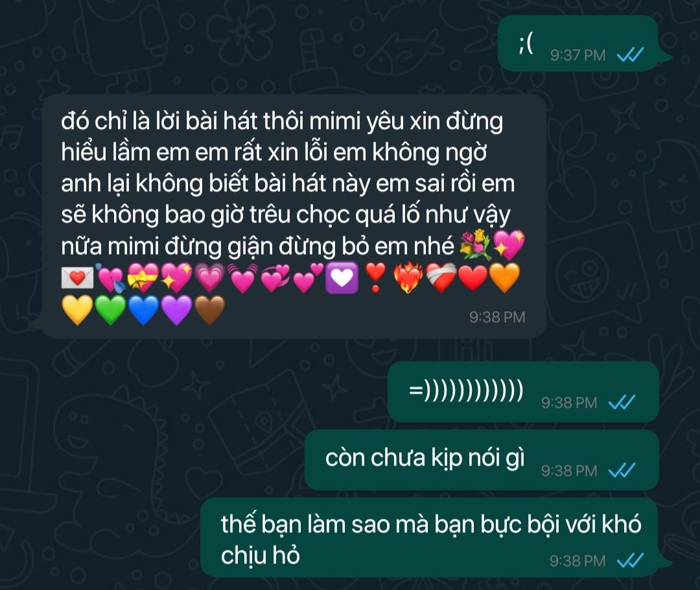Image resolution: width=700 pixels, height=590 pixels.
Task: Tap the 9:38 PM timestamp on received message
Action: 497,317
